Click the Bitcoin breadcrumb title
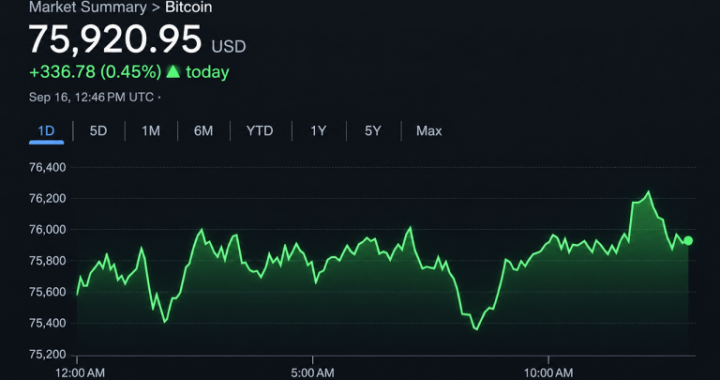Viewport: 720px width, 380px height. 188,7
